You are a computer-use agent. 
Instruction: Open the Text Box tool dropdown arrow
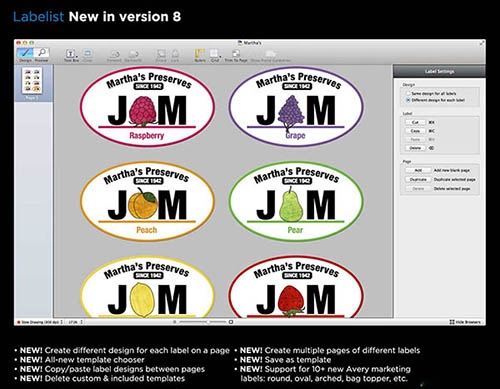pos(76,56)
